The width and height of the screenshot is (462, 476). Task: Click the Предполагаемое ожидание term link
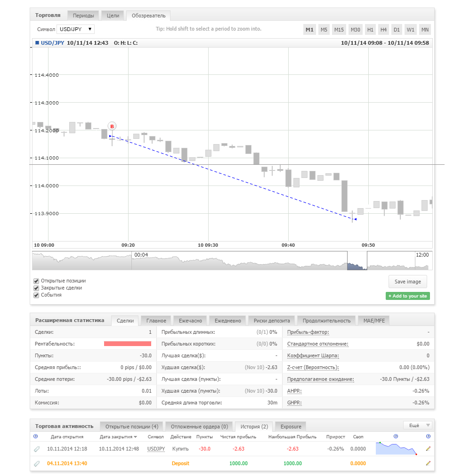pos(320,379)
